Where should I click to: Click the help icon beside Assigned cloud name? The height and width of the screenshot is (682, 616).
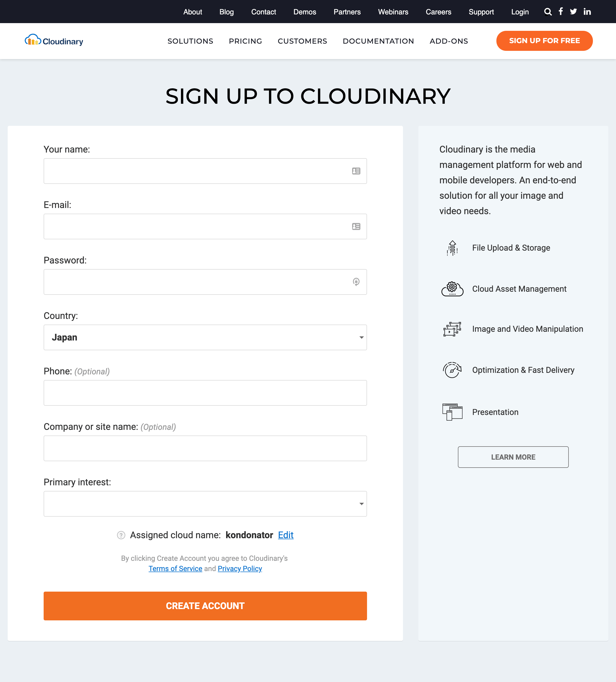pos(121,535)
